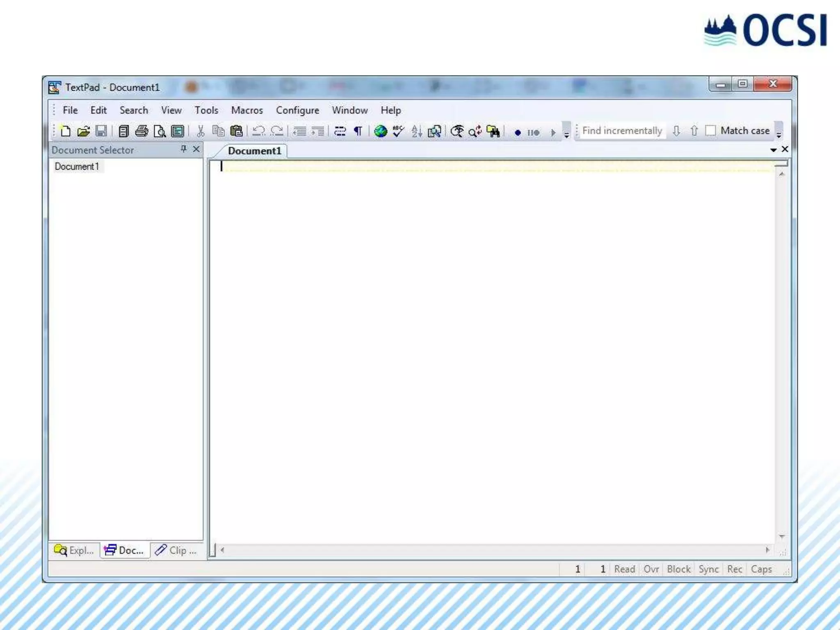Click the Open file folder icon

[x=83, y=131]
